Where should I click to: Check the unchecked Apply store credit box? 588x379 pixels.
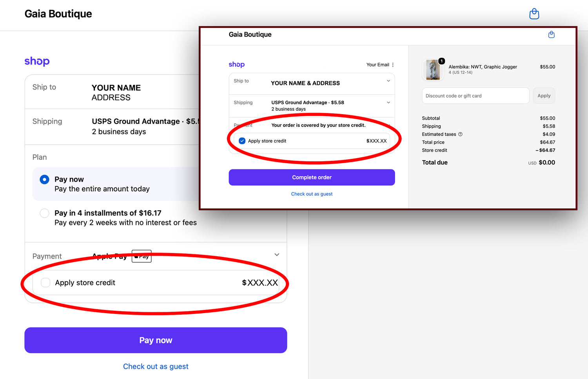click(45, 282)
